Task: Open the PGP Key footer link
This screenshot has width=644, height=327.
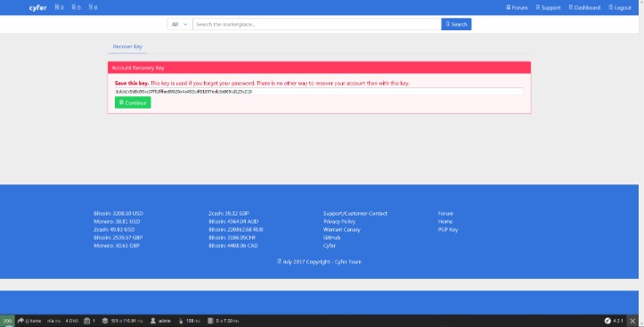Action: click(448, 230)
